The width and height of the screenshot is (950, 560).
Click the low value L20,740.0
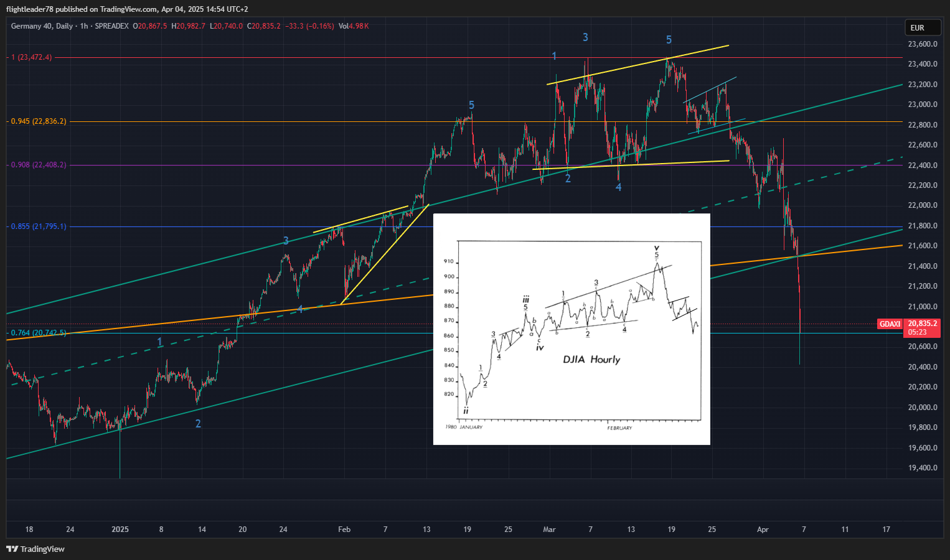point(226,26)
